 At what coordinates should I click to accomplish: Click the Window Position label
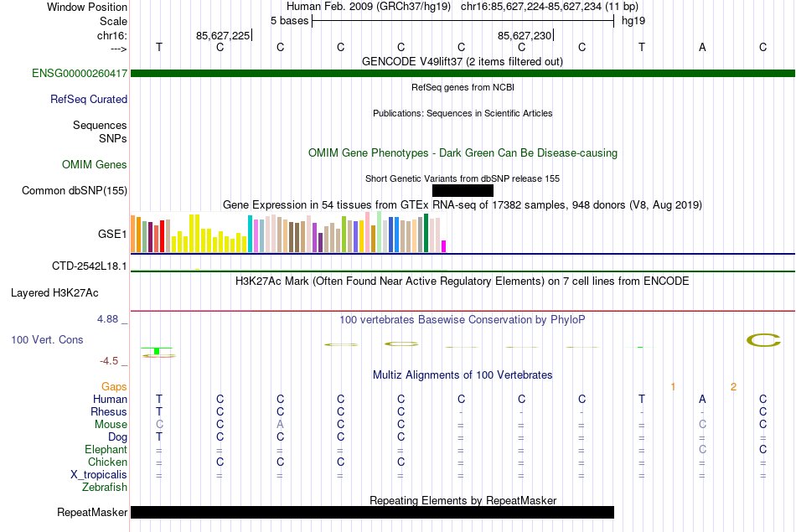pos(87,7)
